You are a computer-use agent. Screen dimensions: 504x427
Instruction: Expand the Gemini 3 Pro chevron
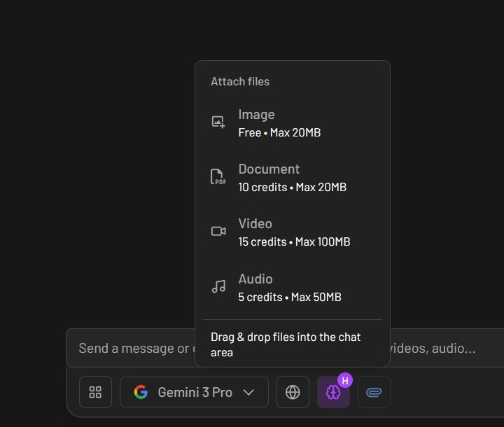click(x=248, y=392)
